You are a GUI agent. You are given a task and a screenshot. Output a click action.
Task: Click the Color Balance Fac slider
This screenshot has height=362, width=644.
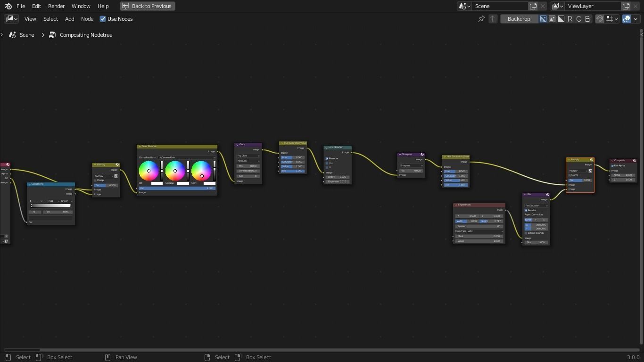click(x=177, y=188)
